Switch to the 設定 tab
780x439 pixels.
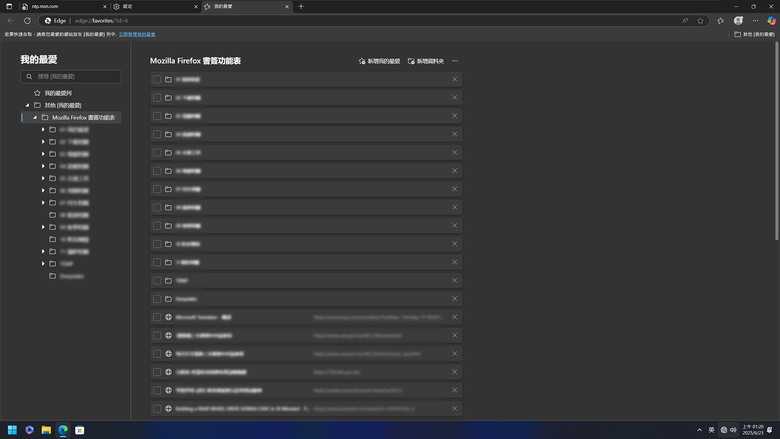tap(155, 6)
